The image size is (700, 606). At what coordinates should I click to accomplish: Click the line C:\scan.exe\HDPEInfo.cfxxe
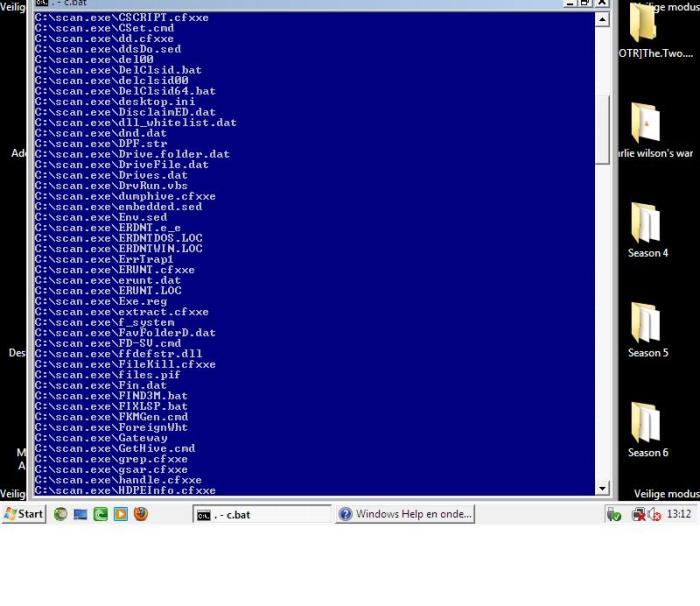point(125,491)
